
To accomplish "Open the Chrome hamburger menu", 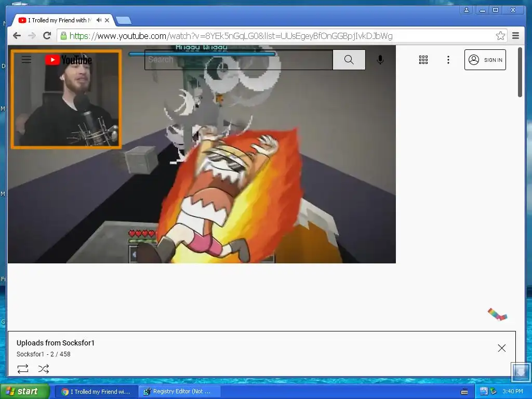I will 515,36.
